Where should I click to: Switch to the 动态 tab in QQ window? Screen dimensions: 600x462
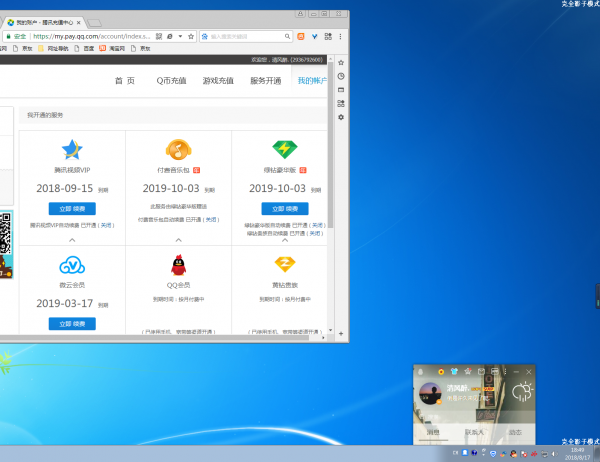(x=515, y=432)
